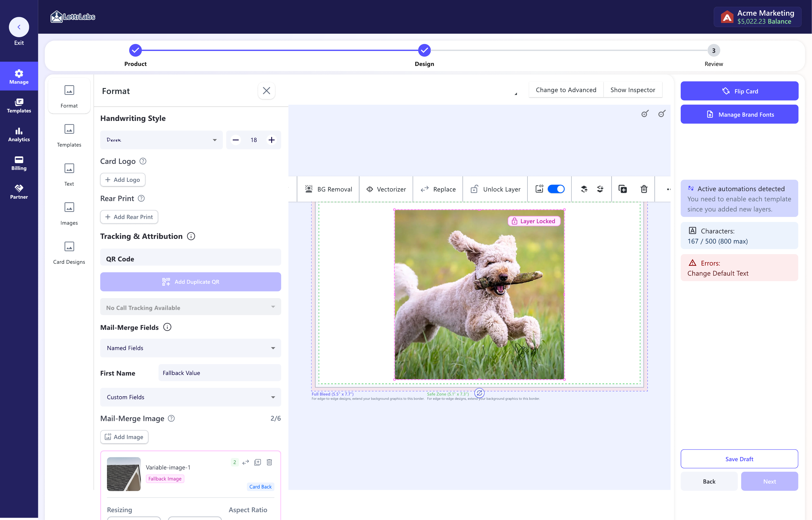This screenshot has width=812, height=520.
Task: Click the Back button
Action: (x=709, y=481)
